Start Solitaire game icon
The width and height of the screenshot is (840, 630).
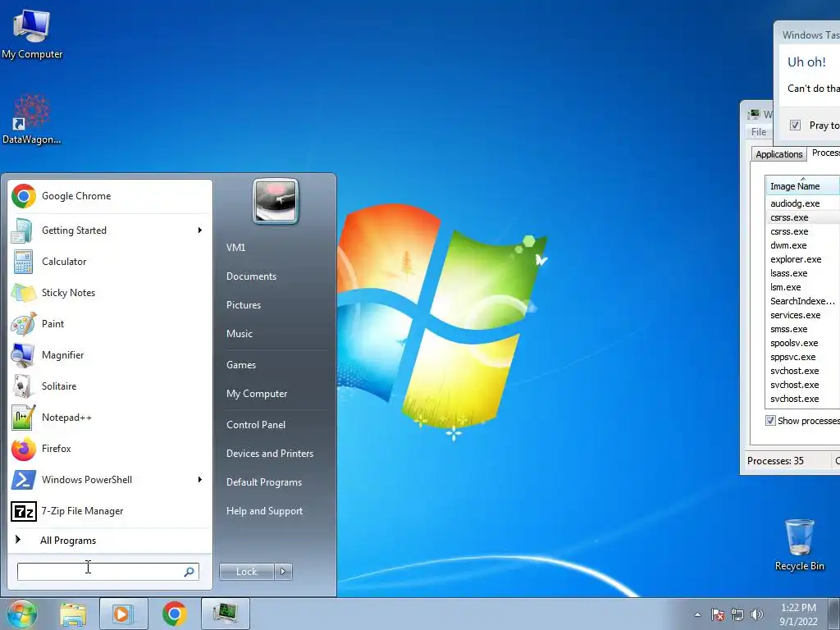(23, 386)
